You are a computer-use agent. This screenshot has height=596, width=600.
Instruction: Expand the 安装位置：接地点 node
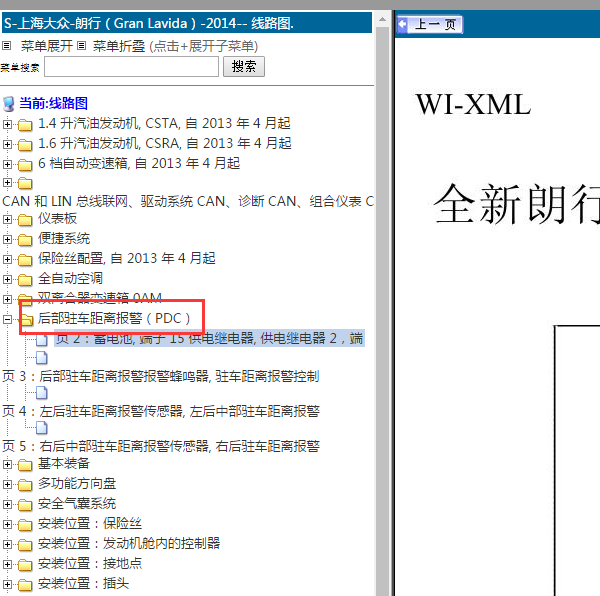pos(7,564)
